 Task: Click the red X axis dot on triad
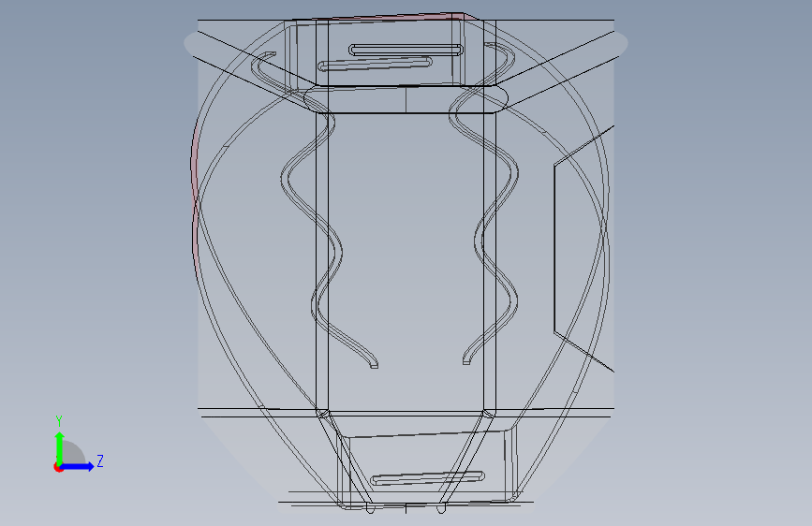(58, 468)
